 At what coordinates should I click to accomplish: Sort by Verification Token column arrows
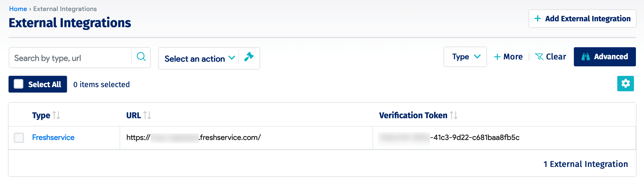tap(454, 115)
